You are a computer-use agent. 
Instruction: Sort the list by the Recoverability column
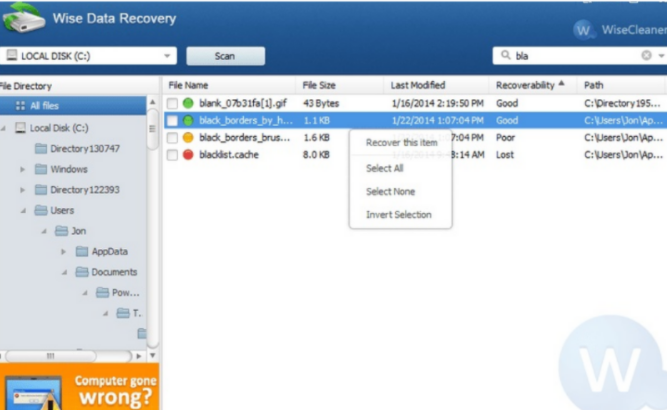[529, 85]
